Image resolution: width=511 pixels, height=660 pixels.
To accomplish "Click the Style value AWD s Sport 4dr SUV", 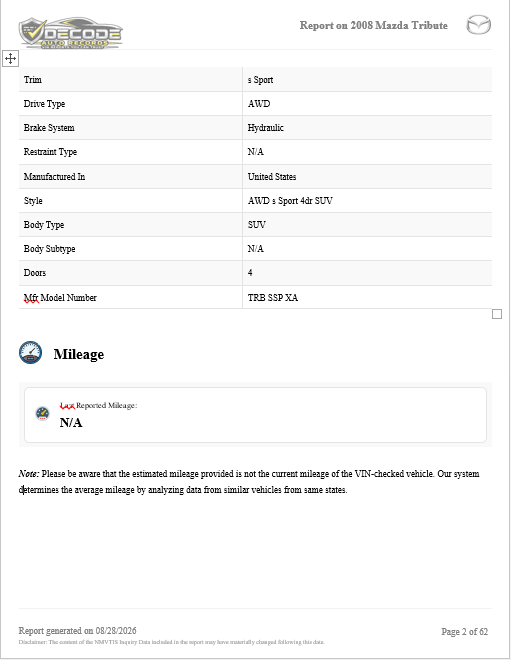I will pos(290,201).
